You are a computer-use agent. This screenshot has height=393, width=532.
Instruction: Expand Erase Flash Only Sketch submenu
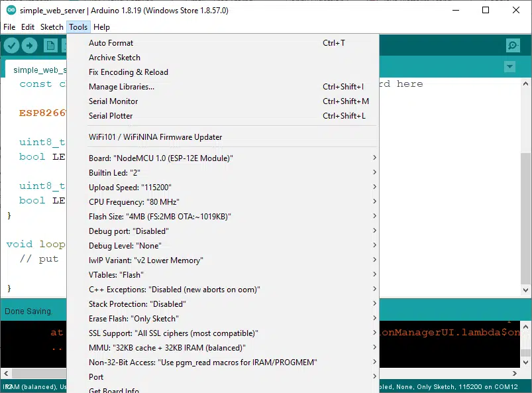pyautogui.click(x=223, y=319)
